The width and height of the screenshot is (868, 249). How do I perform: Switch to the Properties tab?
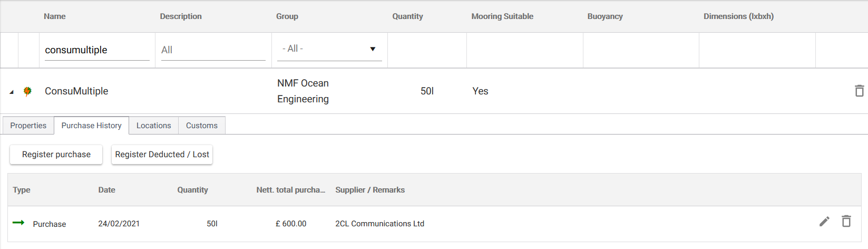click(28, 126)
